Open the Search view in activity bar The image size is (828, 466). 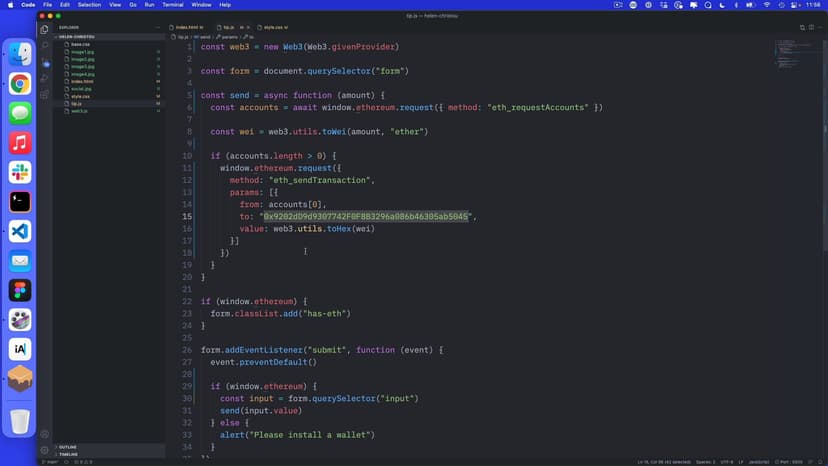(x=45, y=46)
